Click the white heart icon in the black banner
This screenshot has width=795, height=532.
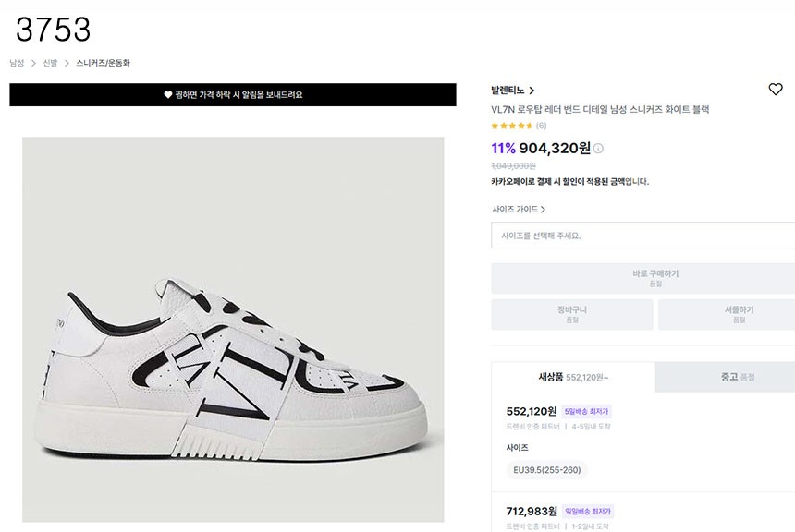pyautogui.click(x=168, y=95)
